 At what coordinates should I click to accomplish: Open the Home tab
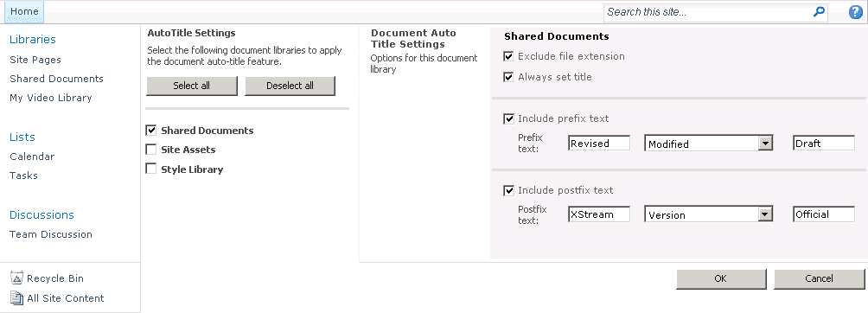pos(24,11)
